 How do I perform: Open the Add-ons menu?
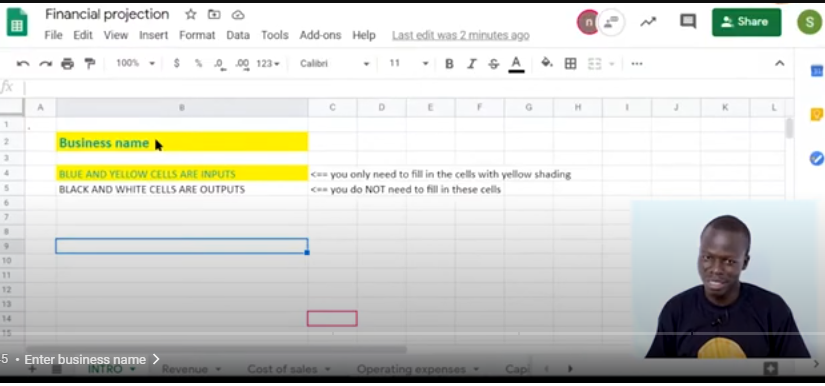coord(320,35)
